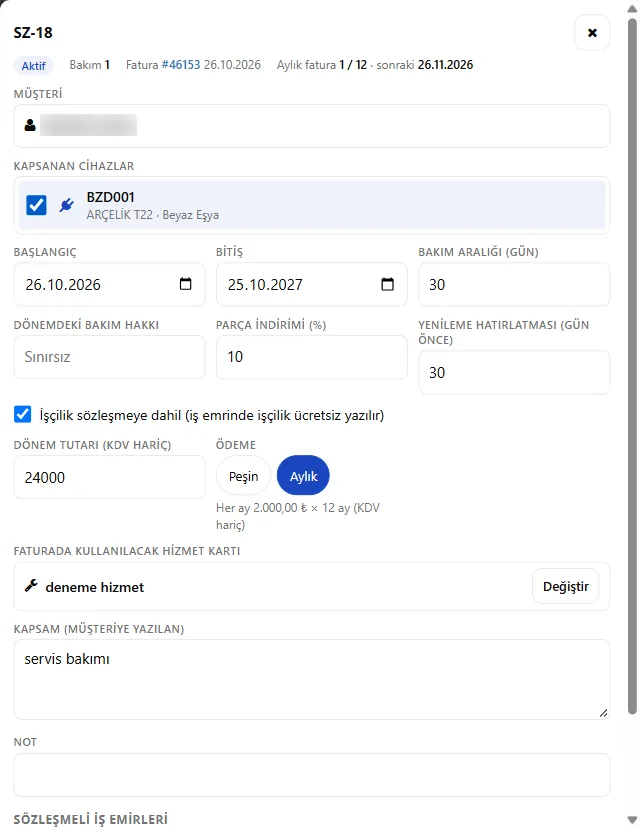The width and height of the screenshot is (640, 828).
Task: Click the Dönemdeki Bakım Hakkı Sınırsız field
Action: [x=109, y=357]
